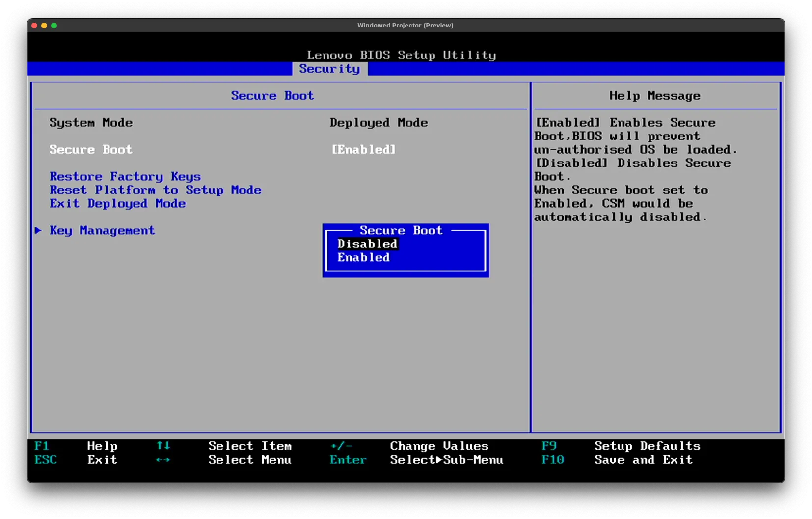Click the Secure Boot popup title
This screenshot has height=519, width=812.
[x=401, y=230]
